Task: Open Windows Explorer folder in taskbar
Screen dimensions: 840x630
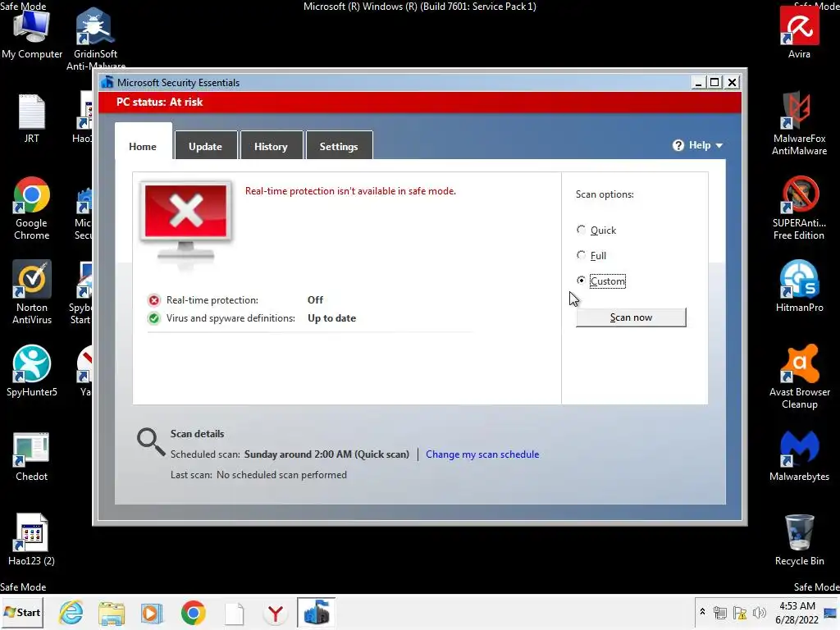Action: tap(112, 613)
